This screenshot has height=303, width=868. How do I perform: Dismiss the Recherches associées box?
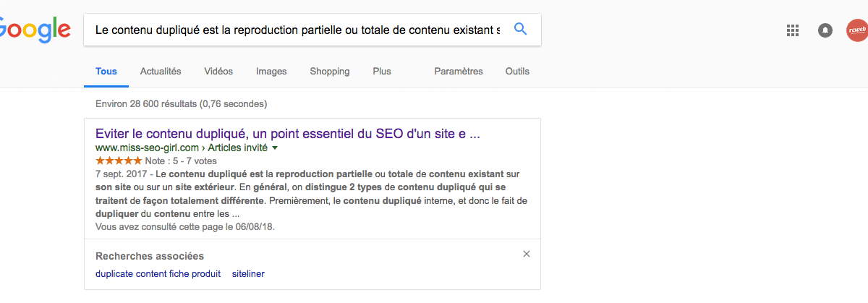(527, 254)
